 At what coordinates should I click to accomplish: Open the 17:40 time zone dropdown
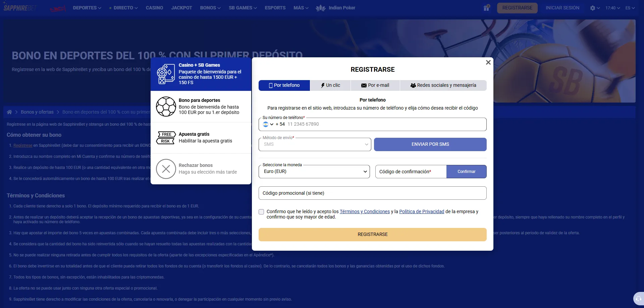click(613, 8)
